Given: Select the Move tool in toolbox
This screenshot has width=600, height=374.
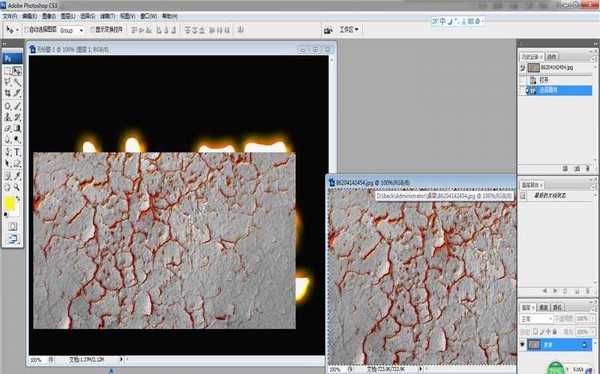Looking at the screenshot, I should click(17, 71).
